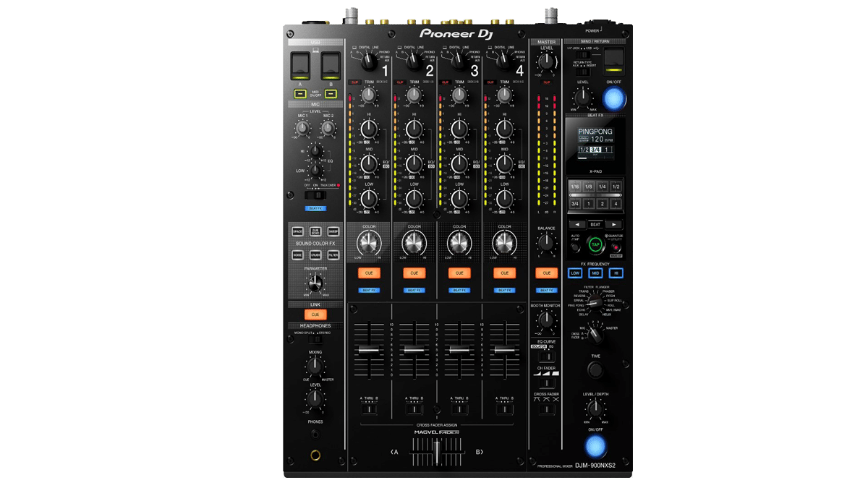The height and width of the screenshot is (488, 868).
Task: Tap the 1/16 X-PAD beat button
Action: [576, 187]
